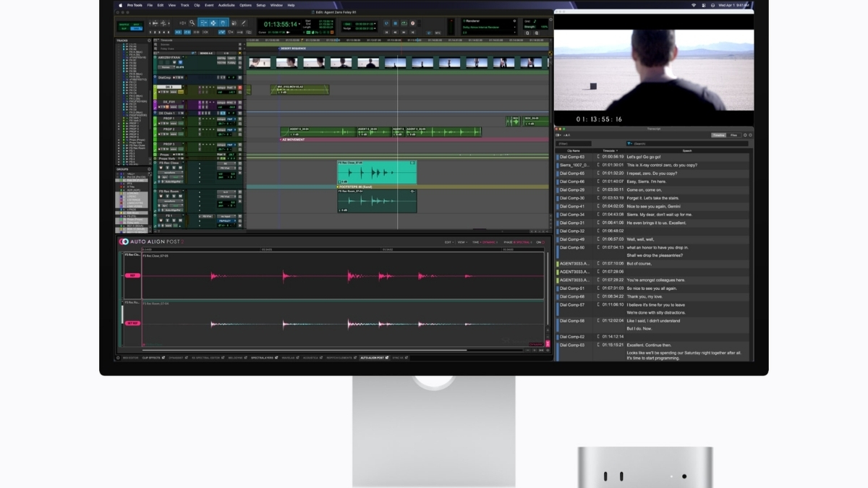Select the Trim tool

pyautogui.click(x=203, y=22)
